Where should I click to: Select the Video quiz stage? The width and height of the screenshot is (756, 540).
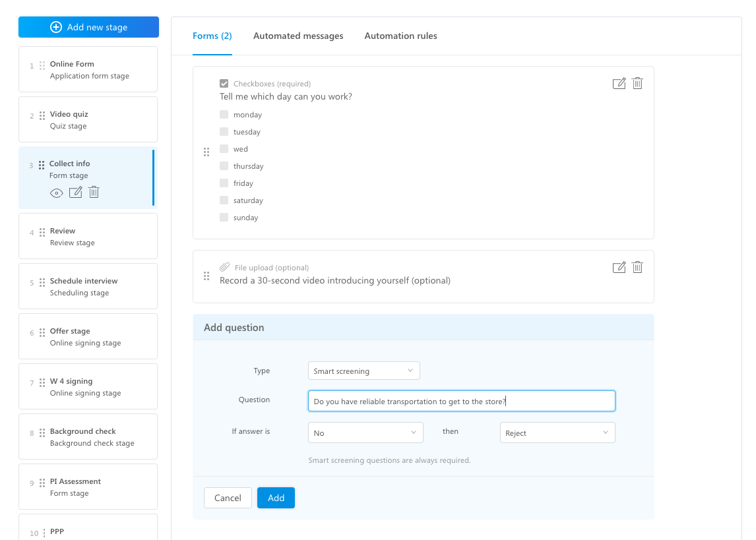pos(88,119)
